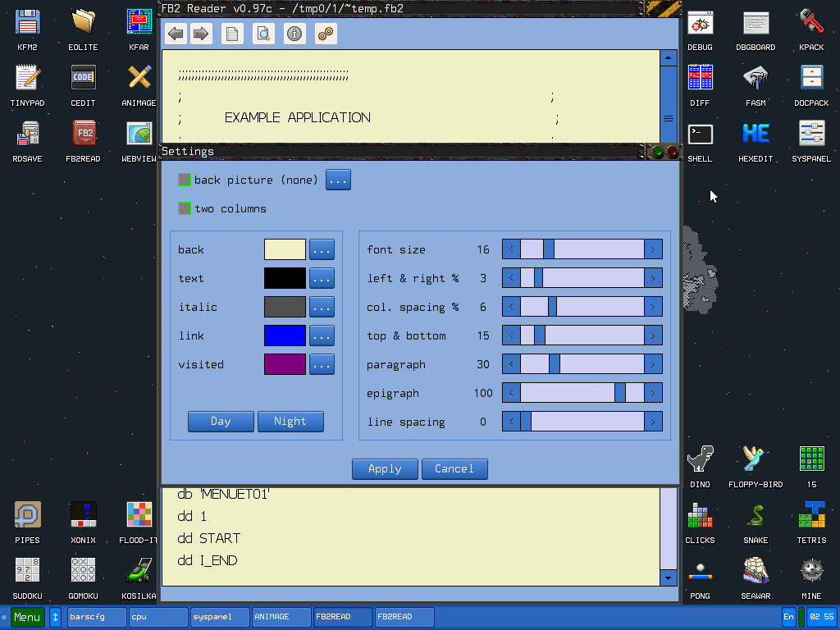Screen dimensions: 840x630
Task: Open the Menu in the taskbar
Action: (27, 617)
